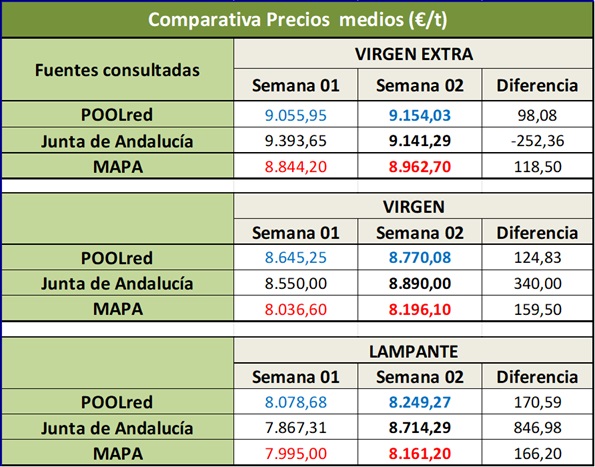Select the red MAPA value 8.036,60
The image size is (595, 467).
pyautogui.click(x=296, y=309)
